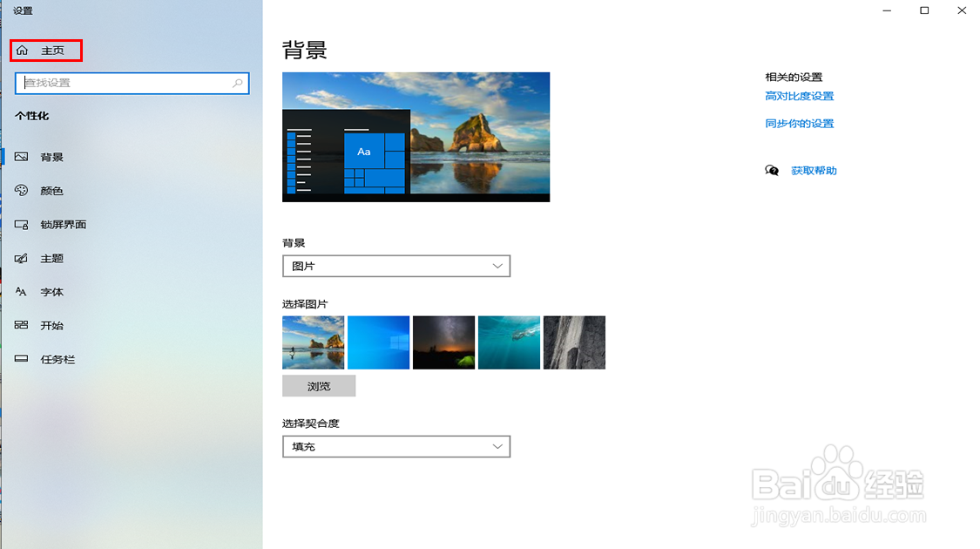Click the home icon next to 主页
Screen dimensions: 980x549
(23, 50)
